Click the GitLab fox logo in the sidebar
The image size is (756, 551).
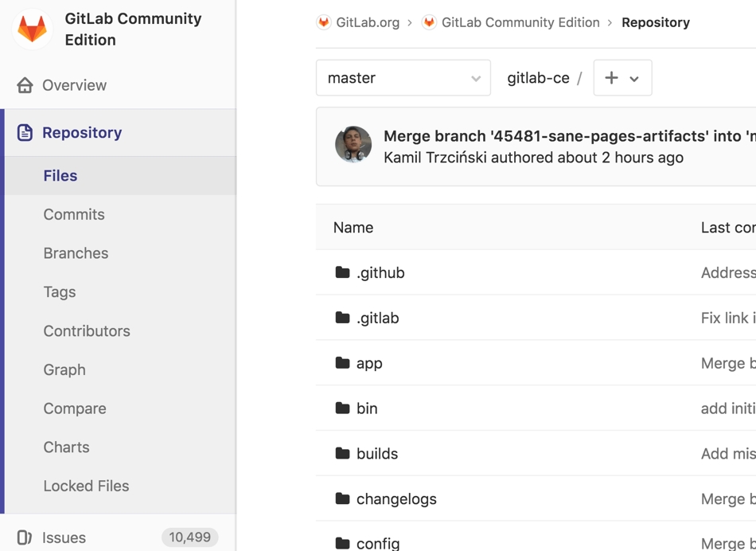(32, 29)
